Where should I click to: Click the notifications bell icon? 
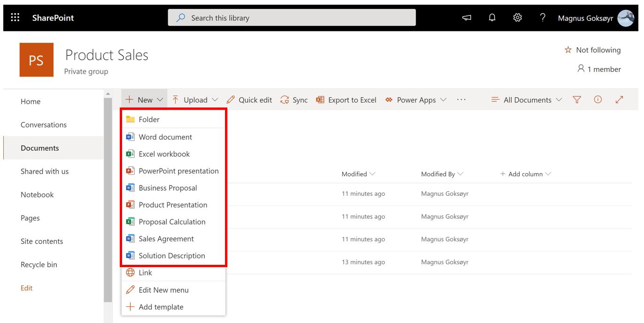(492, 18)
